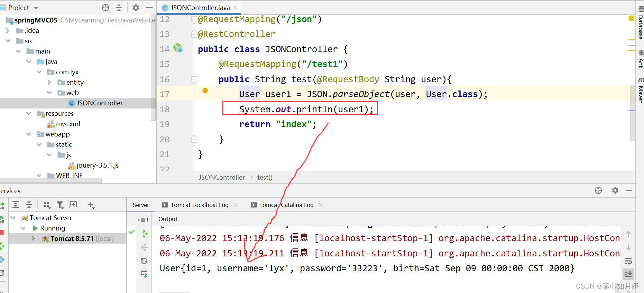Switch to the Server tab
Viewport: 644px width, 293px height.
pos(141,205)
